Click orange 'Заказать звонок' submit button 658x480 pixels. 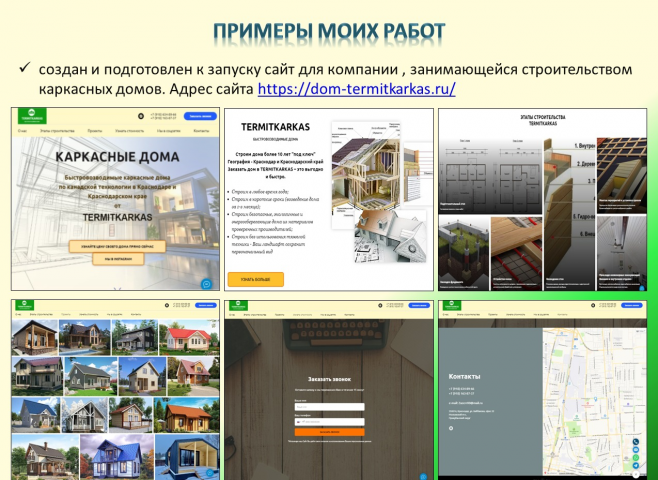(x=329, y=432)
